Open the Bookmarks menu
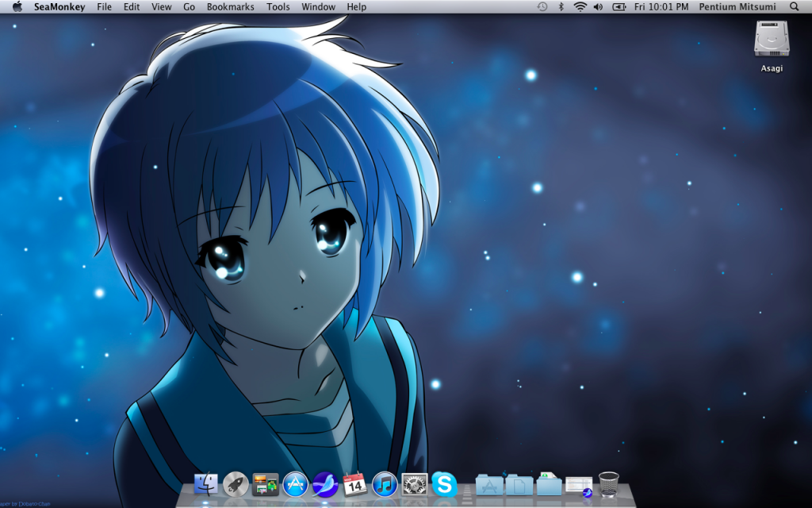This screenshot has width=812, height=508. point(231,6)
